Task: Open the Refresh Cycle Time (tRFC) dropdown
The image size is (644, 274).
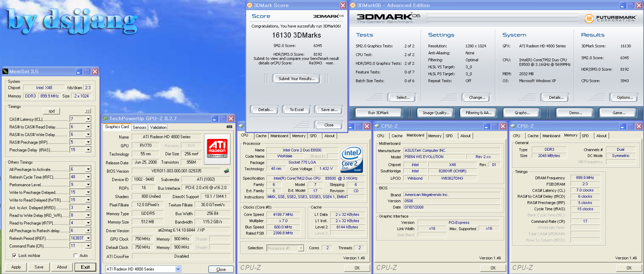Action: [88, 177]
